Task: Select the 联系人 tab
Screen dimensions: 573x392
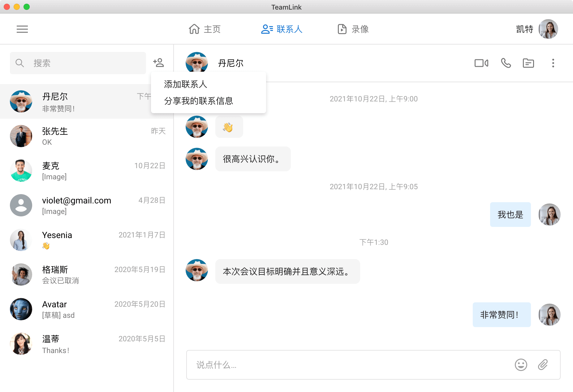Action: click(282, 29)
